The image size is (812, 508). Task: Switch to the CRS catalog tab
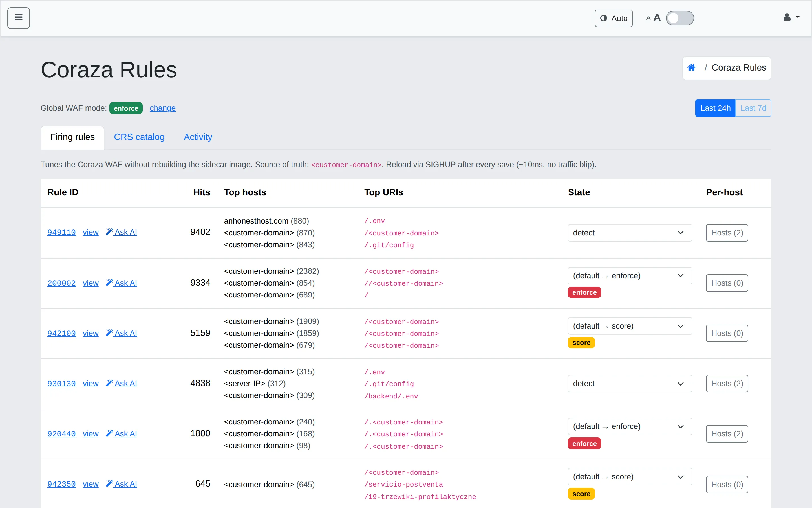[139, 137]
